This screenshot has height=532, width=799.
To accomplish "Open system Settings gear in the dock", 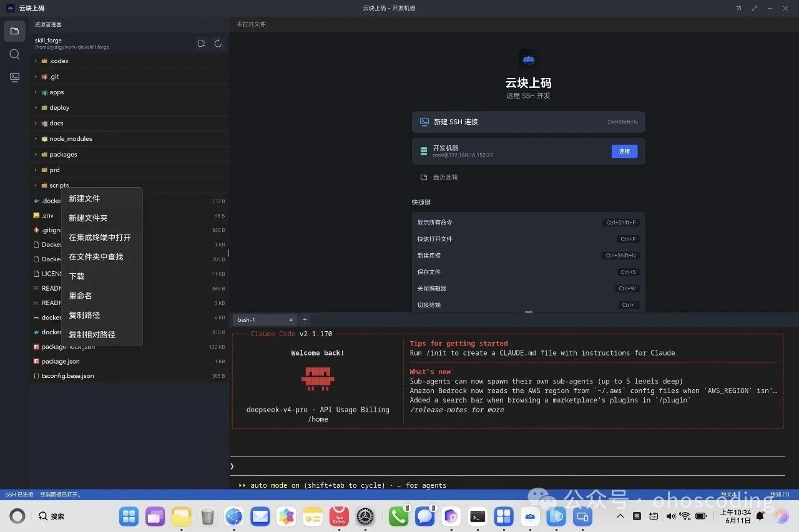I will tap(365, 516).
